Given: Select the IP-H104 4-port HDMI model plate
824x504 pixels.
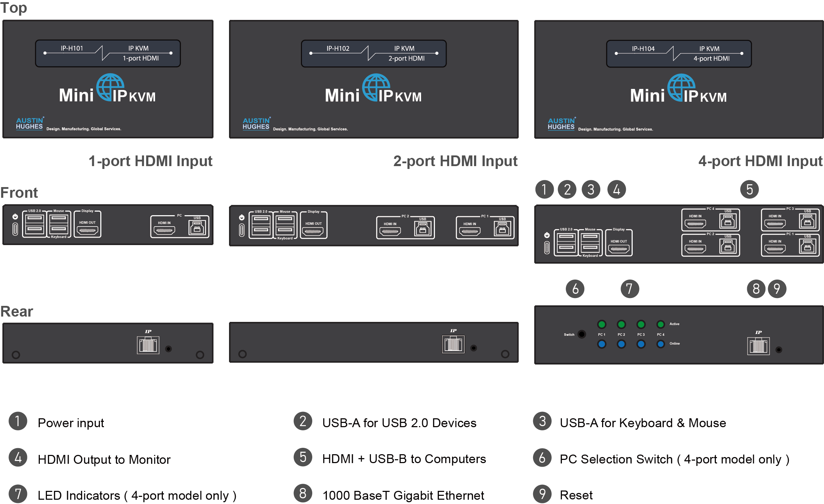Looking at the screenshot, I should pyautogui.click(x=679, y=54).
